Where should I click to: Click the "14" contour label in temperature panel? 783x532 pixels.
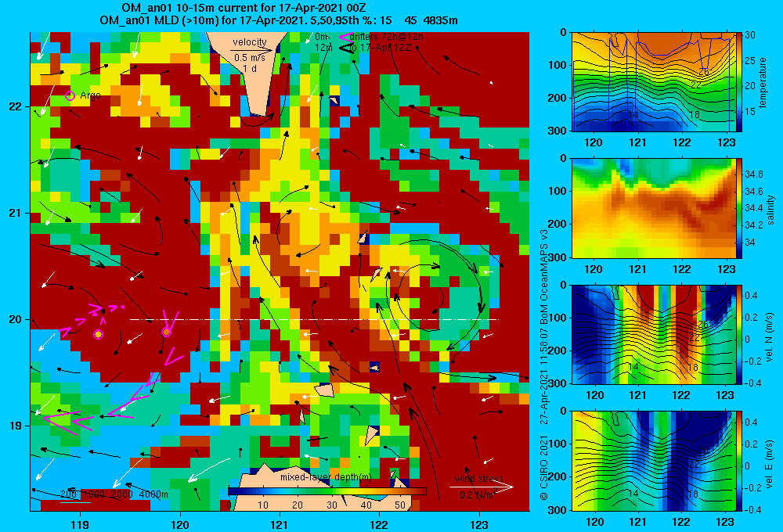point(633,115)
